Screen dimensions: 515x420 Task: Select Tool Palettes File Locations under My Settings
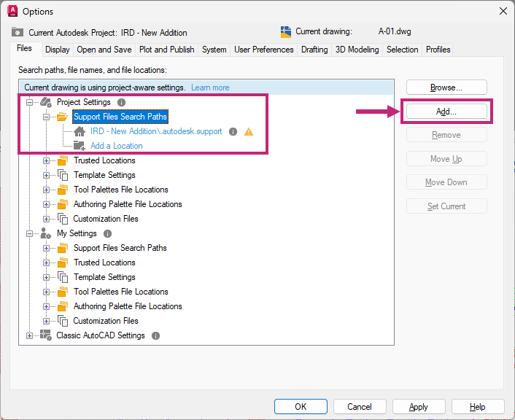coord(121,292)
